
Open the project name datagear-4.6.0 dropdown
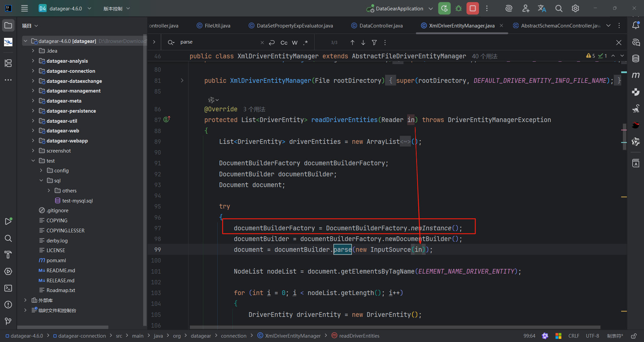[65, 8]
